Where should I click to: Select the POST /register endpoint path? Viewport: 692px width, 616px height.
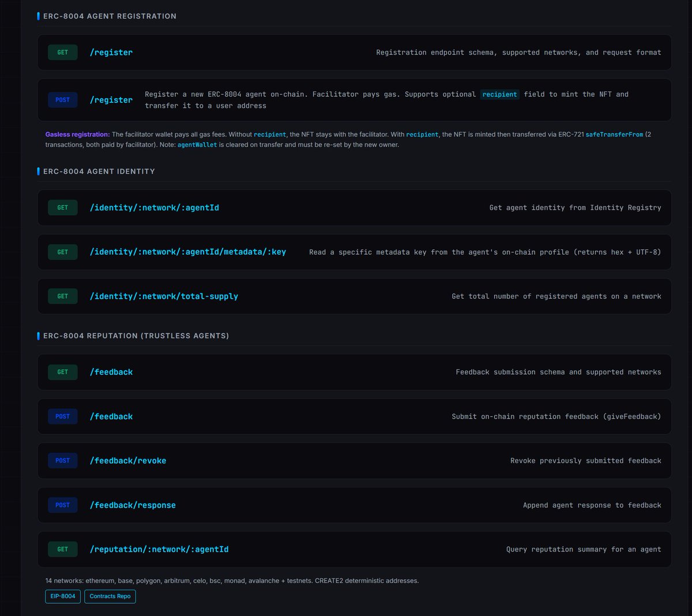[x=111, y=100]
